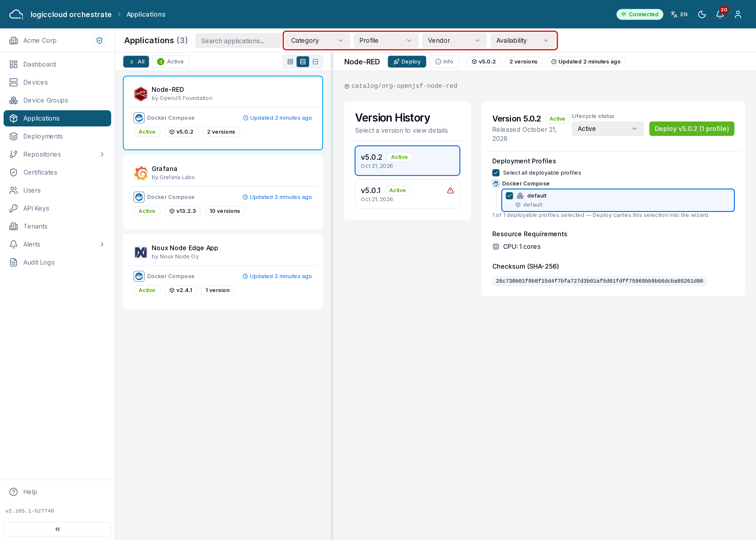756x540 pixels.
Task: Click Deploy v5.0.2 (1 profile) button
Action: tap(691, 129)
